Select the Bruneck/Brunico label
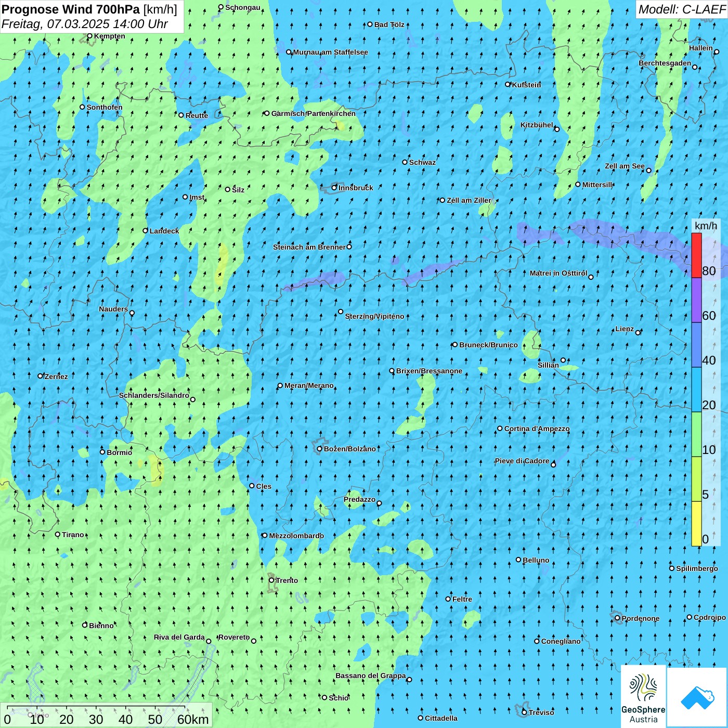The width and height of the screenshot is (728, 728). point(488,345)
